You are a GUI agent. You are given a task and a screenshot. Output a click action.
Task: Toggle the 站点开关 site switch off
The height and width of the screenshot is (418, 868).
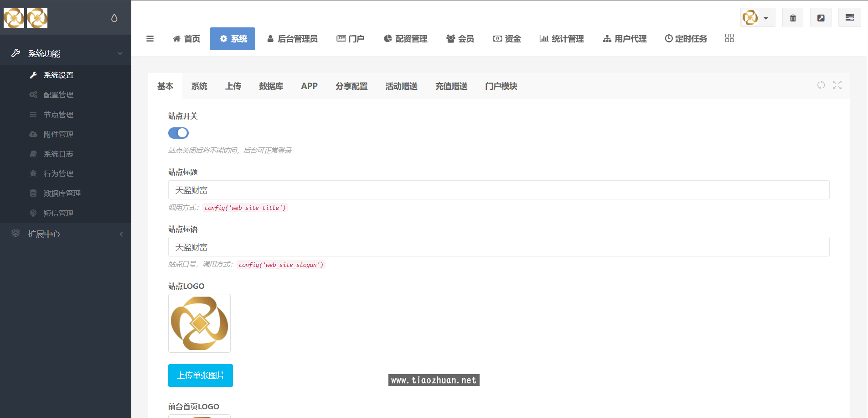[x=178, y=133]
